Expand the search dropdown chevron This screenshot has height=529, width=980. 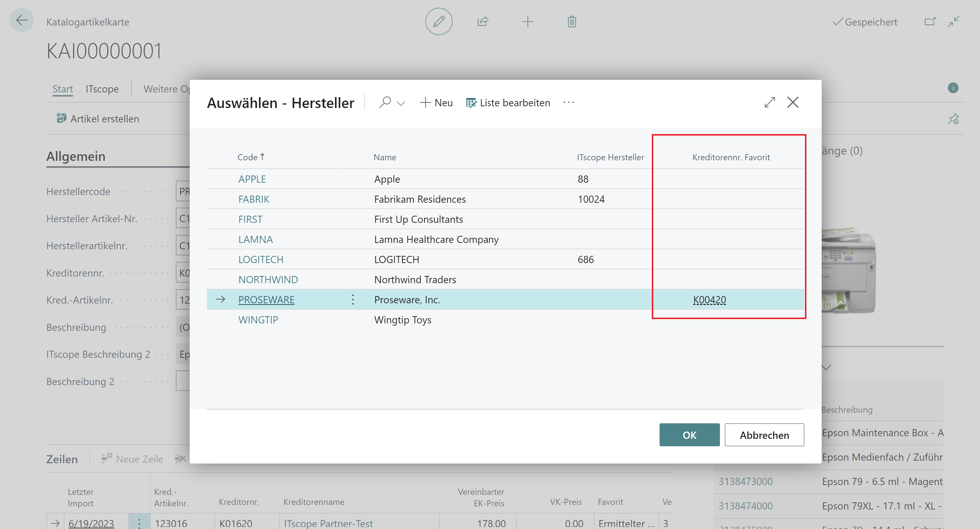(x=401, y=103)
